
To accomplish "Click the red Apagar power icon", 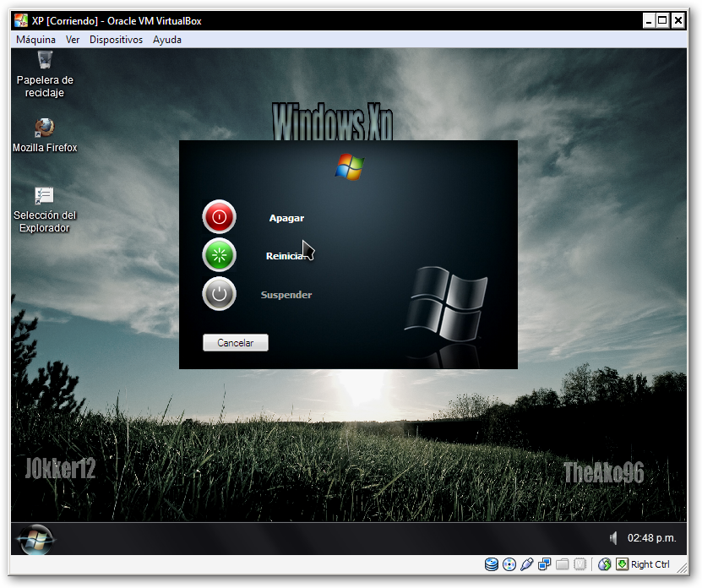I will [219, 217].
